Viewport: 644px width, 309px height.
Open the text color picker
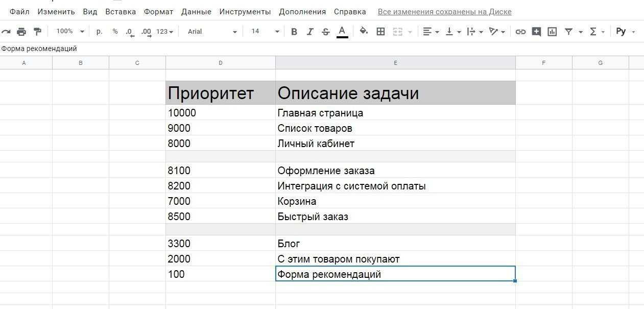coord(342,32)
